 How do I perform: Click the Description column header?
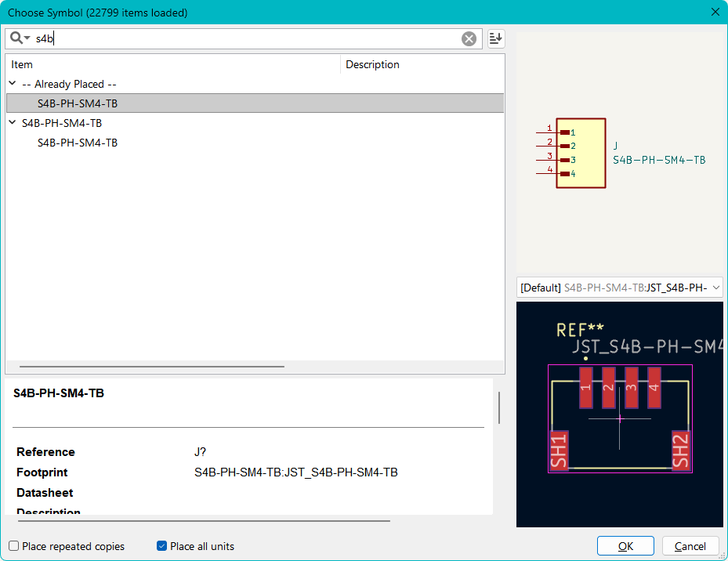point(422,64)
